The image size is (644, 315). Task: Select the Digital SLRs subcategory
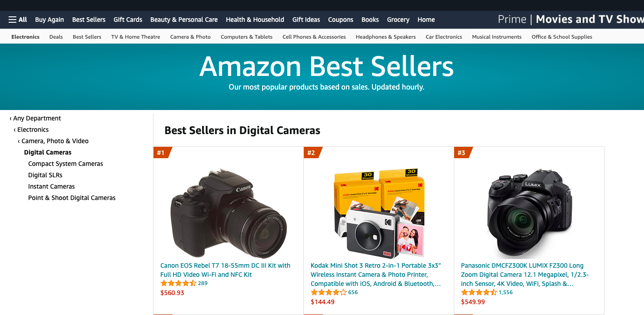coord(45,175)
